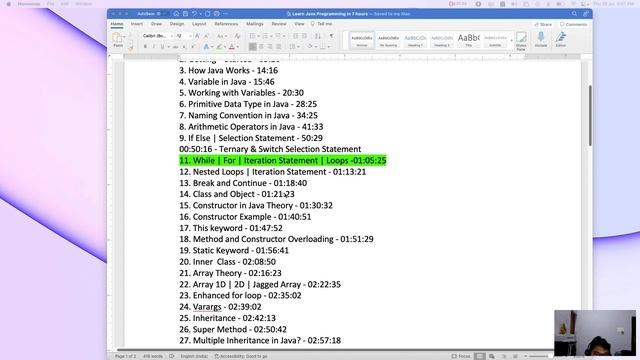This screenshot has height=360, width=640.
Task: Apply the Title style
Action: point(469,40)
